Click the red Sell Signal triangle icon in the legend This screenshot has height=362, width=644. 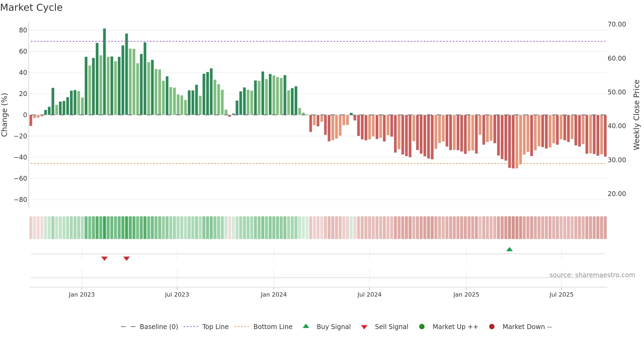click(364, 327)
